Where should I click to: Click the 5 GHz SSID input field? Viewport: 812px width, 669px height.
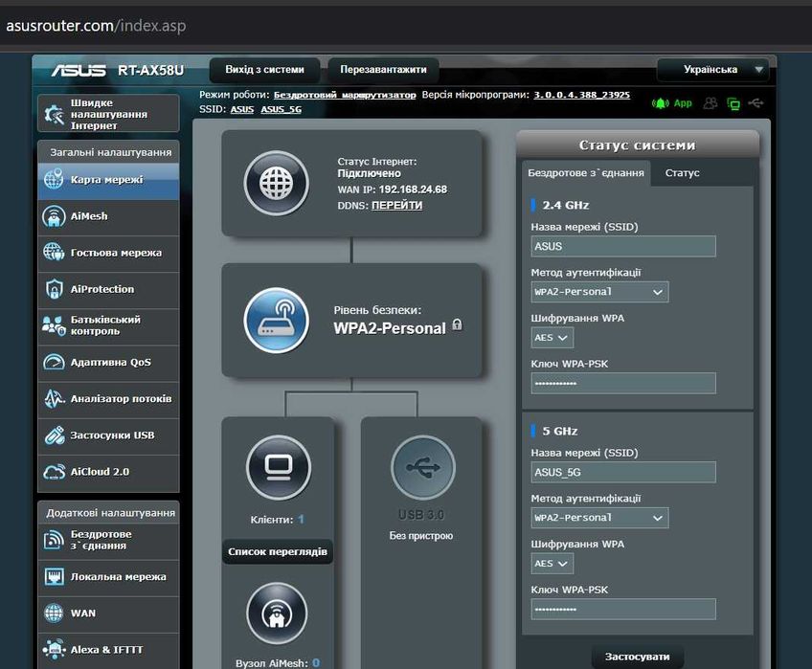623,472
